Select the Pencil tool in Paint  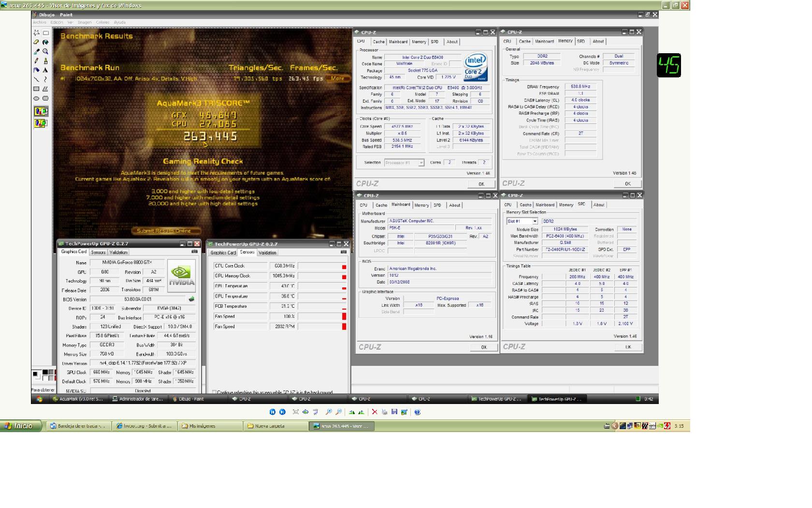pyautogui.click(x=36, y=61)
